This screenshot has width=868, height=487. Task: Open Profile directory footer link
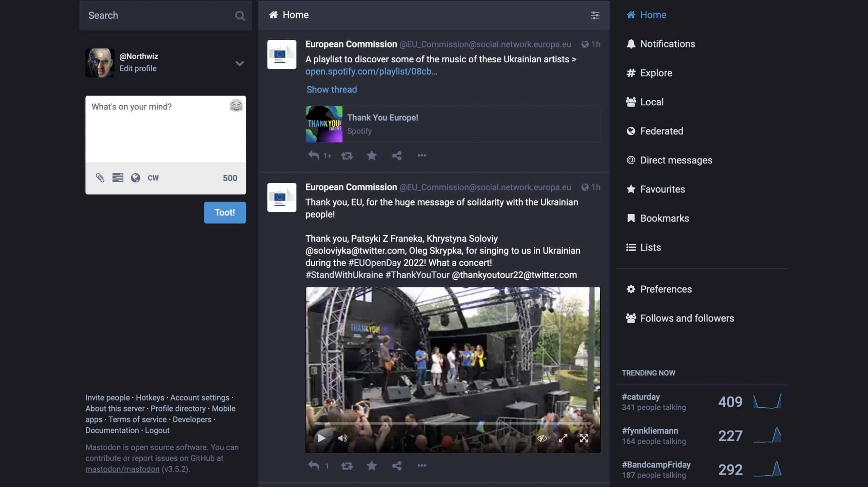click(178, 409)
